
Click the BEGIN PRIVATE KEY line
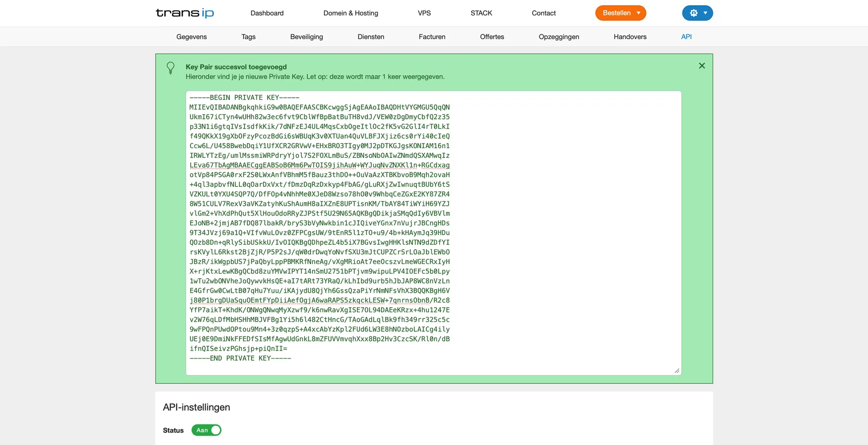click(x=244, y=98)
